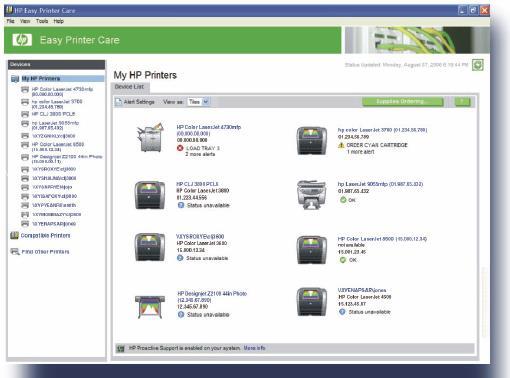
Task: Click the red LOAD TRAY 3 error icon
Action: pyautogui.click(x=180, y=148)
